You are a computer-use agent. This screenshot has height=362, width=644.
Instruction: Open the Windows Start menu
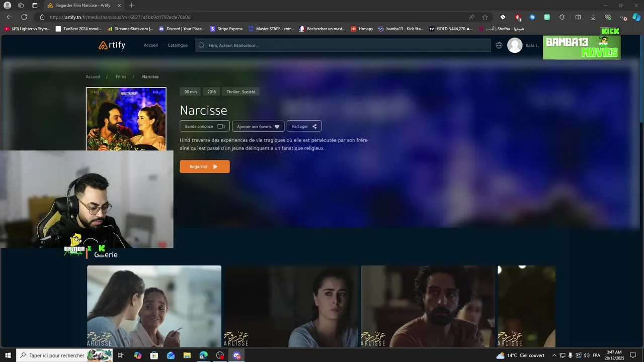[x=8, y=355]
